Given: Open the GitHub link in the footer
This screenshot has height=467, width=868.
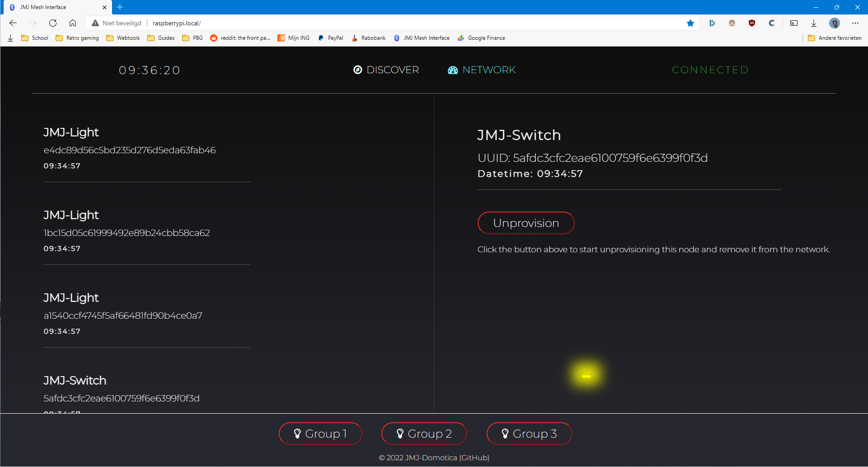Looking at the screenshot, I should coord(474,458).
